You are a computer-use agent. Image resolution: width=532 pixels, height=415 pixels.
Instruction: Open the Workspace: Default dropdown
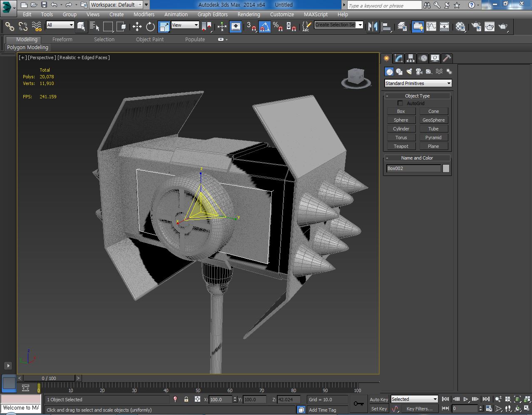click(x=116, y=5)
